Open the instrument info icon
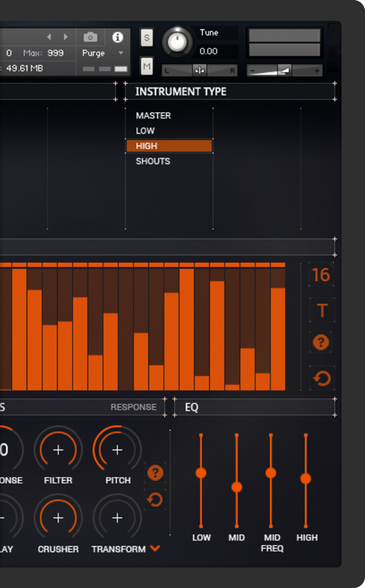The height and width of the screenshot is (588, 365). [x=118, y=37]
